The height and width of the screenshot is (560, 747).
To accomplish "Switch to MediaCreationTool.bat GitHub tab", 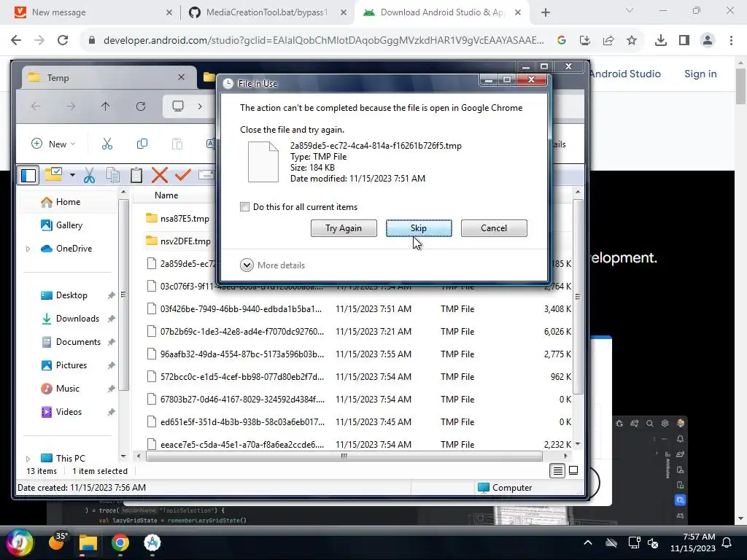I will click(268, 12).
